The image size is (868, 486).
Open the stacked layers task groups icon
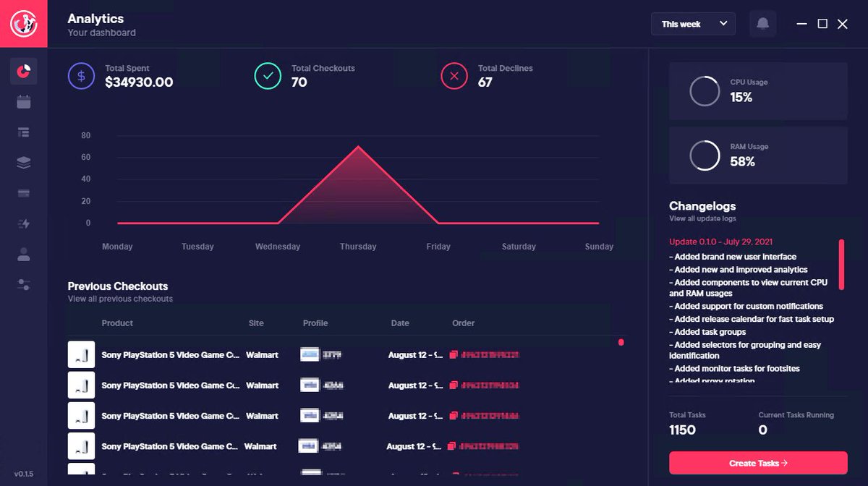tap(24, 163)
